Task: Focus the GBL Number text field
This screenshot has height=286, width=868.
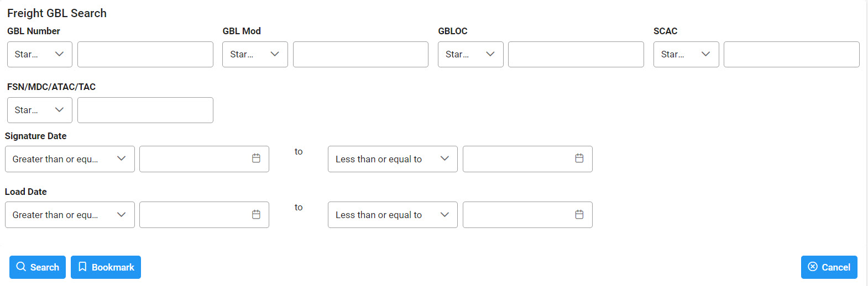Action: click(x=145, y=54)
